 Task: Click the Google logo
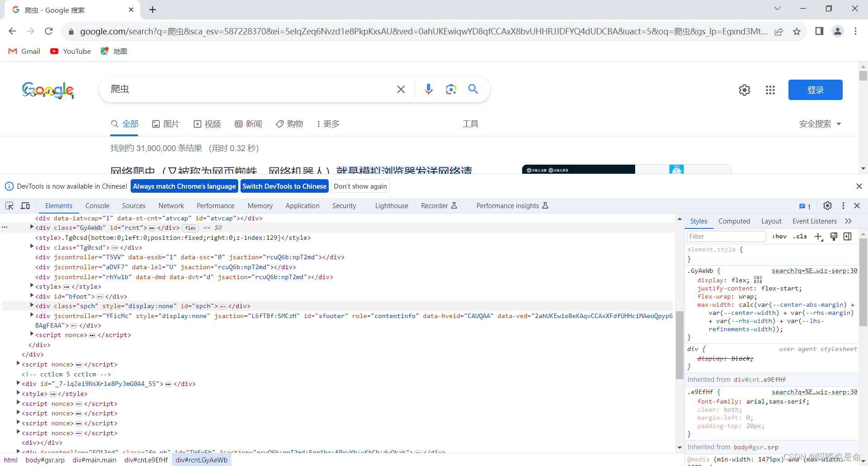(48, 90)
